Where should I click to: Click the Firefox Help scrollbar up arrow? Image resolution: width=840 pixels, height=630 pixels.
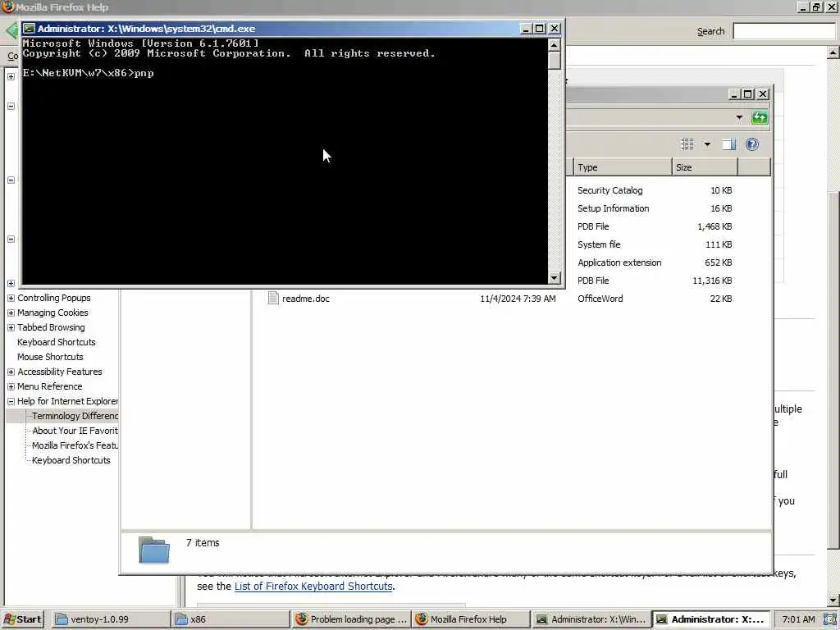click(833, 52)
